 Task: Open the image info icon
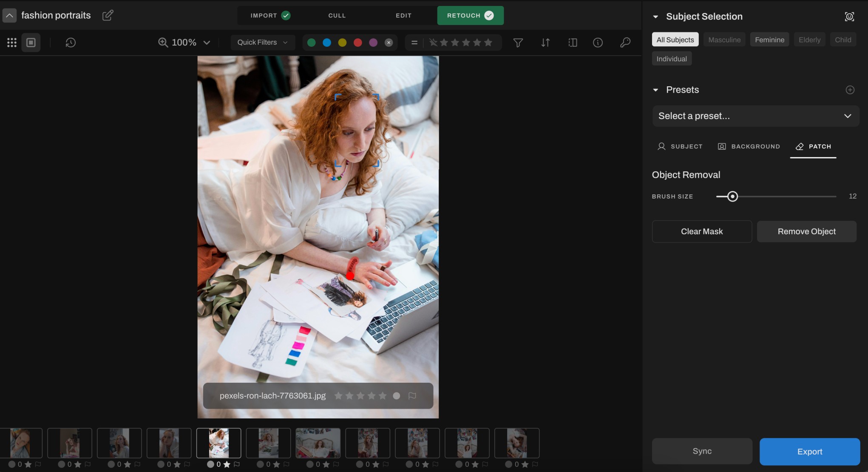point(598,43)
